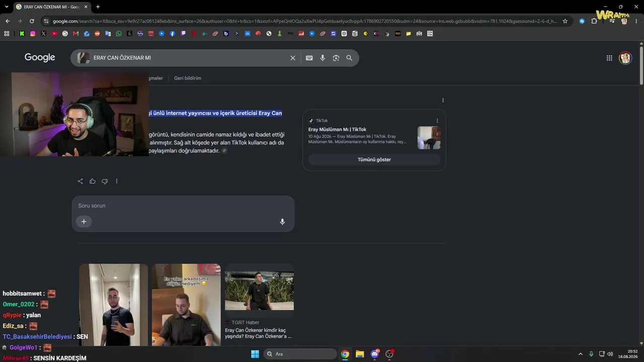
Task: Close the current Chrome tab
Action: point(86,7)
